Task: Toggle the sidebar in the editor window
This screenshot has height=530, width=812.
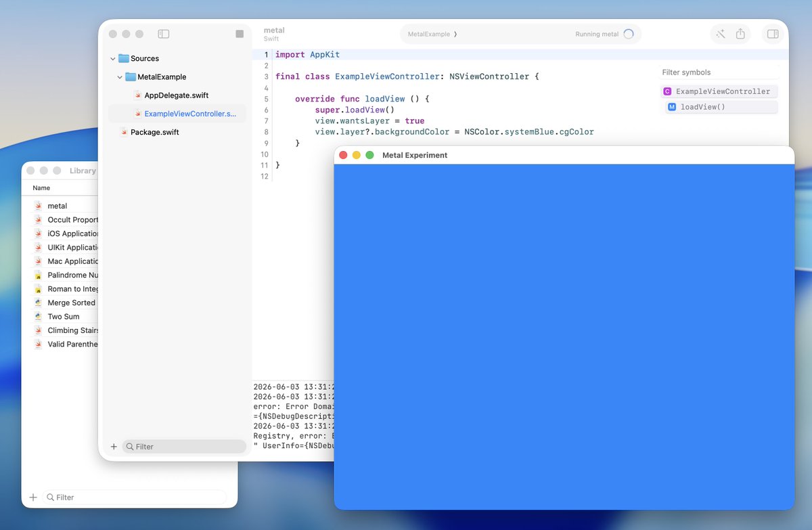Action: click(163, 34)
